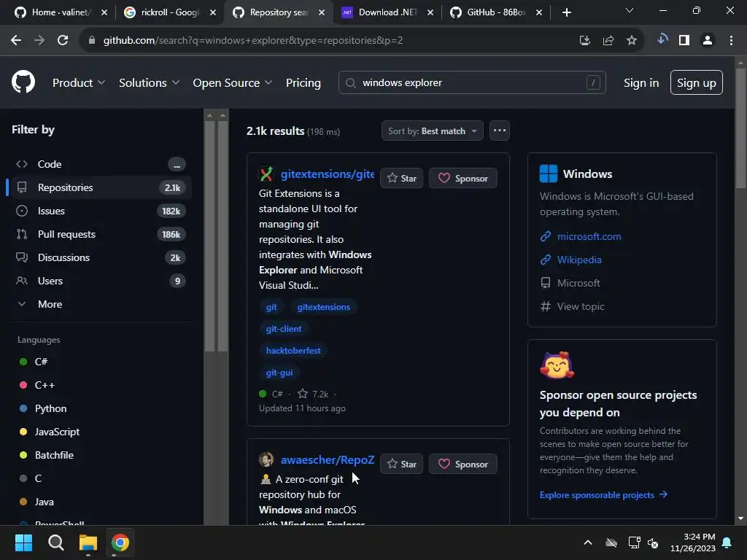Open the Chrome profile avatar icon

(708, 41)
